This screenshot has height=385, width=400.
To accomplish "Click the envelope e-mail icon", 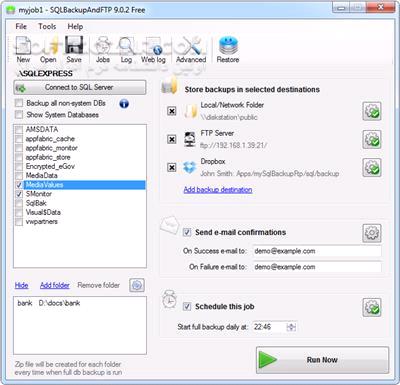I will (x=169, y=225).
